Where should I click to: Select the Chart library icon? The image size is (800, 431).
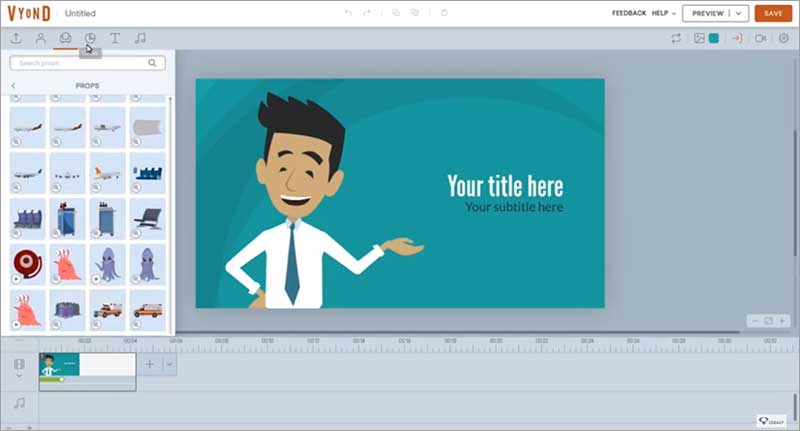[x=90, y=38]
